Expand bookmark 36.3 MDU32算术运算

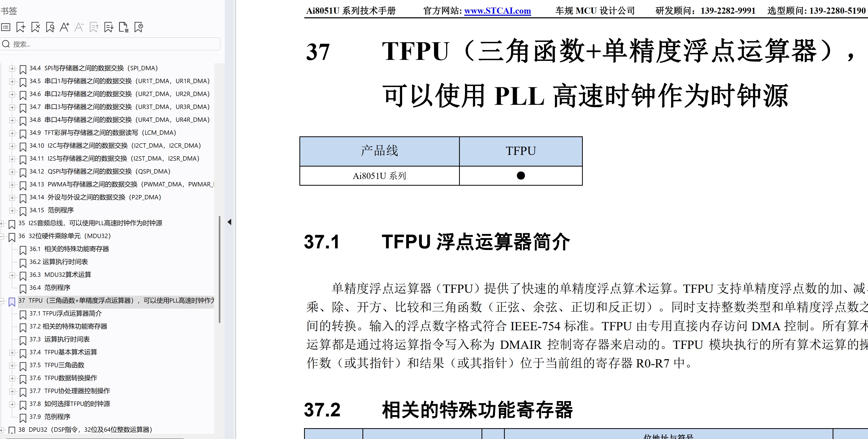tap(12, 275)
